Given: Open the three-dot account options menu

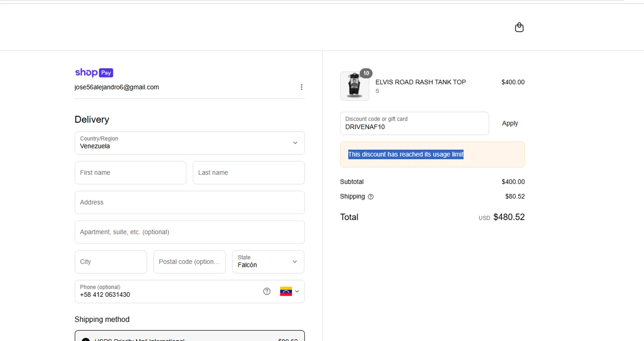Looking at the screenshot, I should coord(301,87).
